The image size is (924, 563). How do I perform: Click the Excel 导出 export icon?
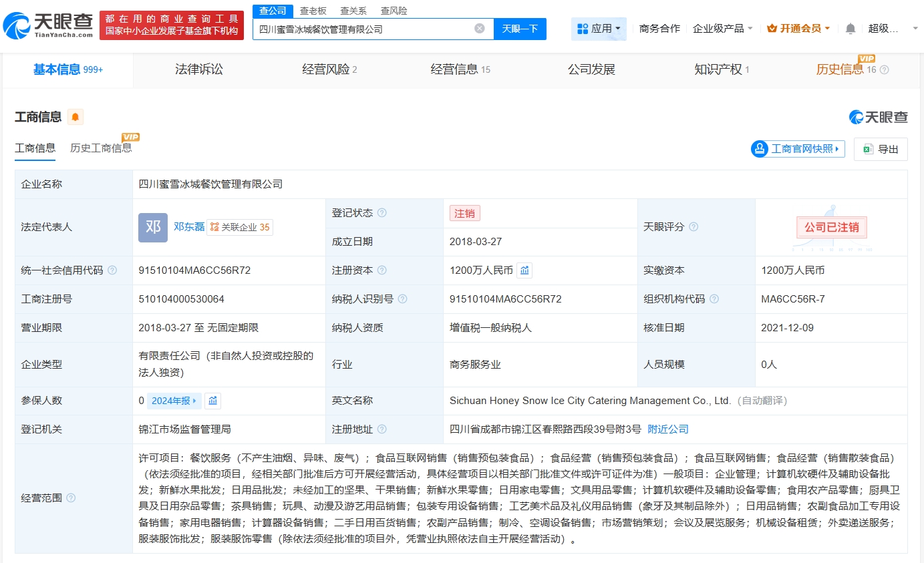coord(869,149)
